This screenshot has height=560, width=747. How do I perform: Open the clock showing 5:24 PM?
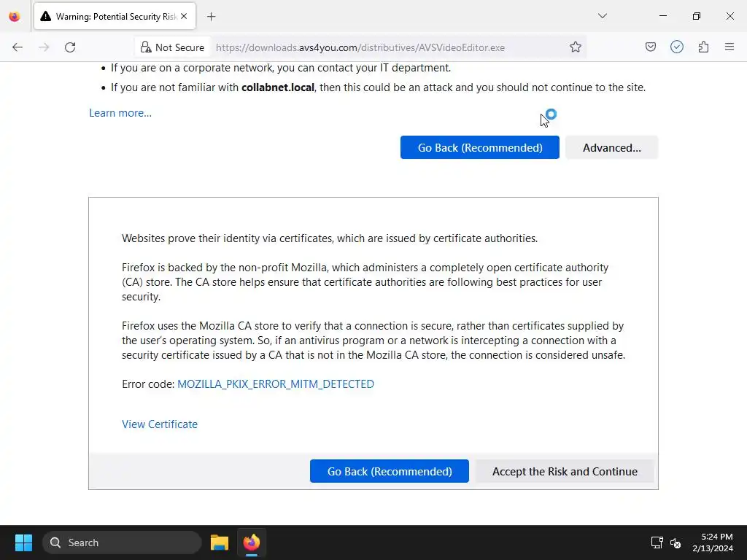click(713, 542)
